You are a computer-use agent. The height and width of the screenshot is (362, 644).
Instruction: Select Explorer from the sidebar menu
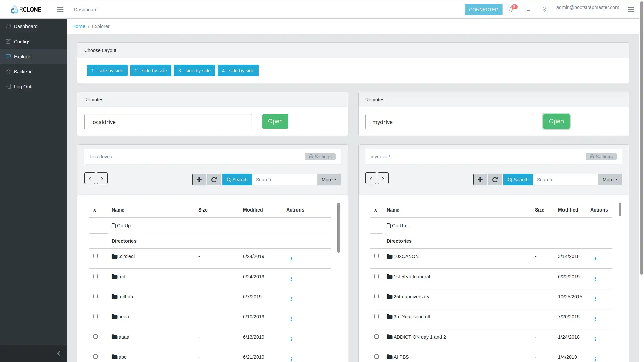pyautogui.click(x=23, y=56)
